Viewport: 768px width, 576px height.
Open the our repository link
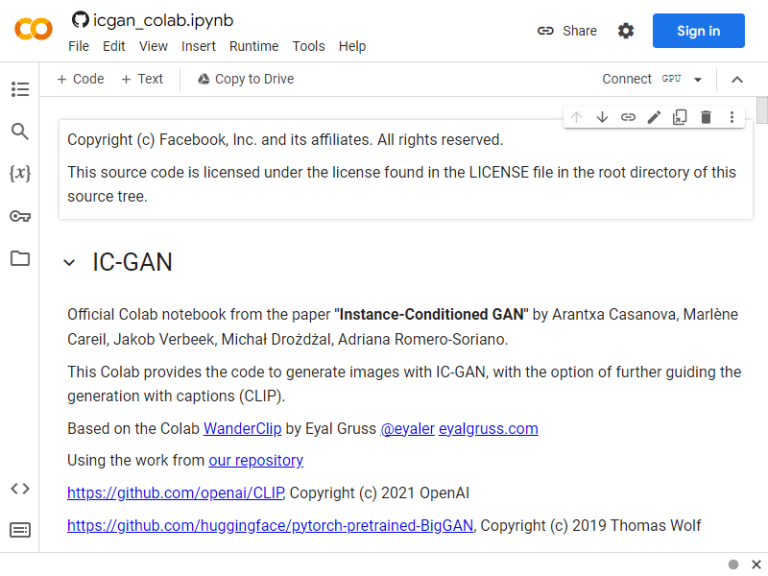pos(256,460)
